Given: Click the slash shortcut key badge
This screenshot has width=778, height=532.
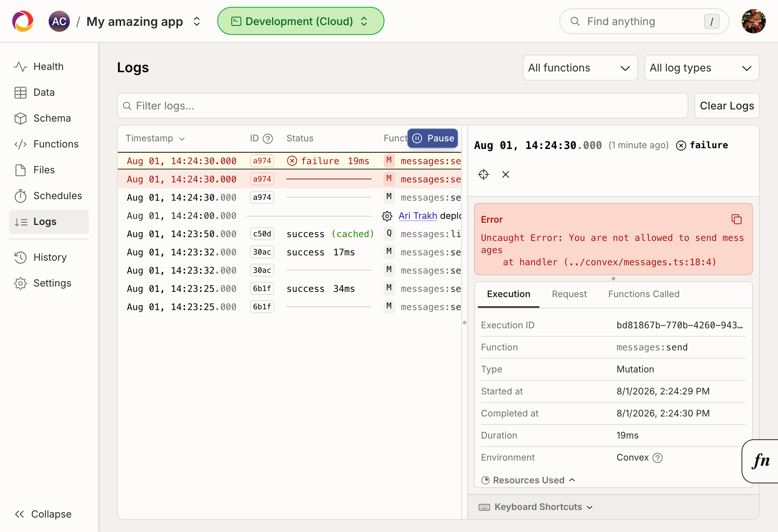Looking at the screenshot, I should point(712,21).
